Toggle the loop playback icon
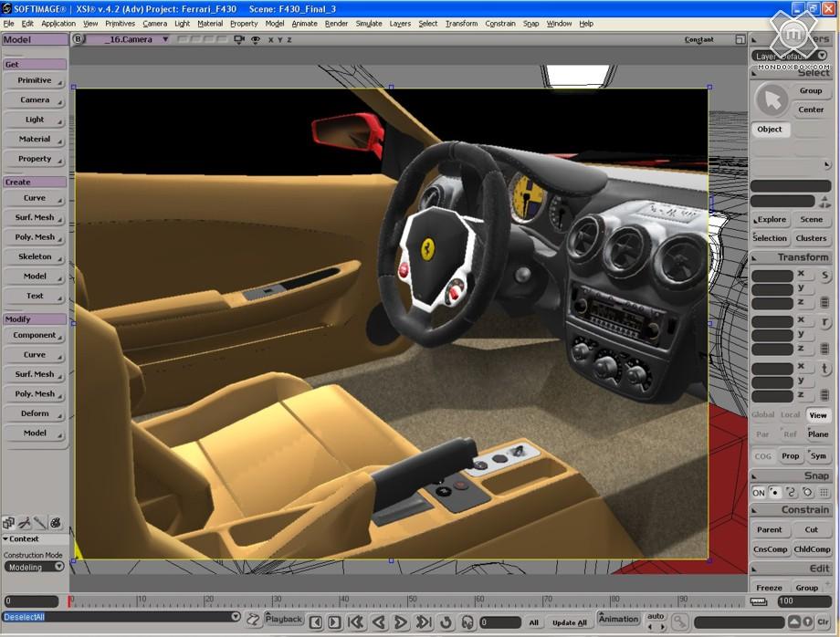 (x=446, y=622)
